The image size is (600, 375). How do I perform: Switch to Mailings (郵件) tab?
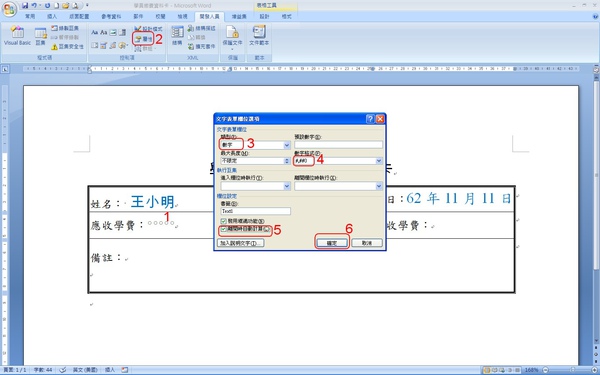138,17
